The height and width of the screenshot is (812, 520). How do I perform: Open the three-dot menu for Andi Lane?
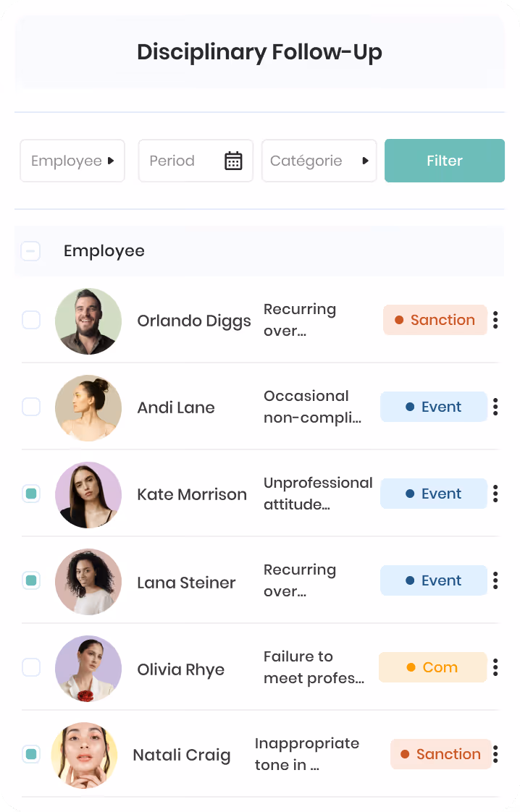tap(495, 407)
